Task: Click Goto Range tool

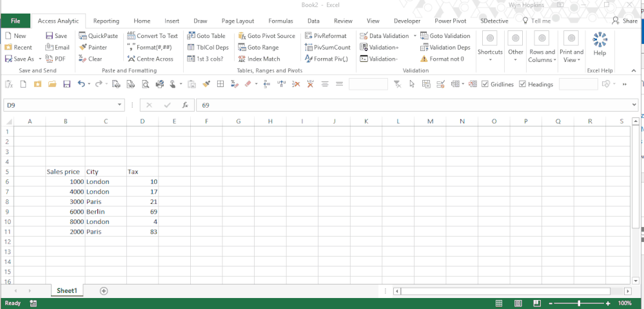Action: (258, 47)
